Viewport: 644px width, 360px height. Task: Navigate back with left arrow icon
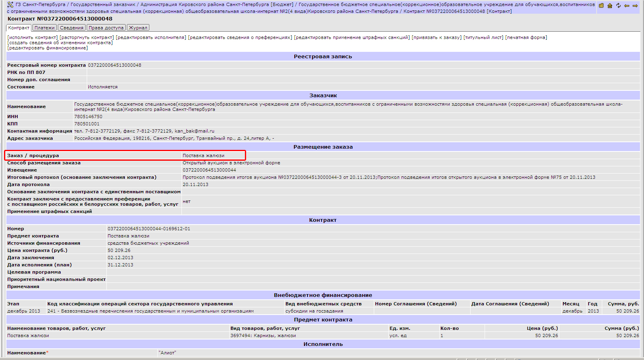click(627, 6)
